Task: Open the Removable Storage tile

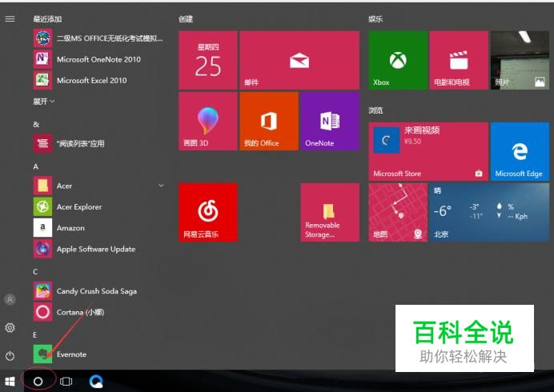Action: click(330, 212)
